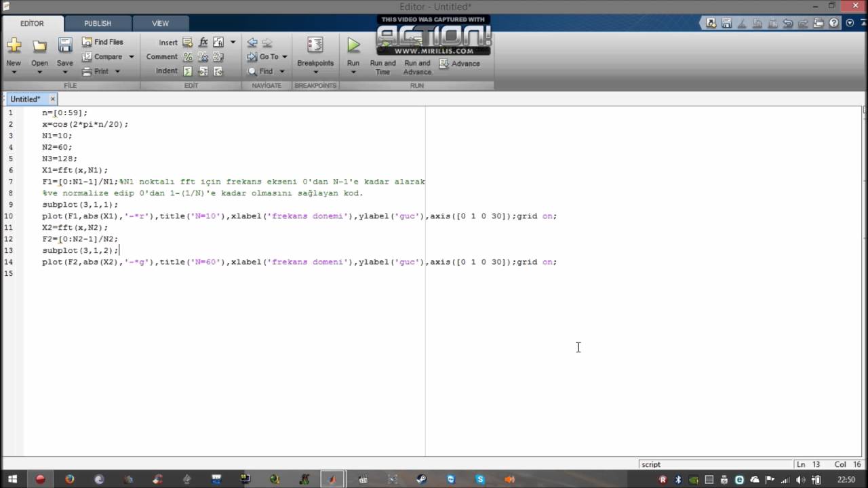Expand the Print dropdown arrow

pyautogui.click(x=117, y=71)
